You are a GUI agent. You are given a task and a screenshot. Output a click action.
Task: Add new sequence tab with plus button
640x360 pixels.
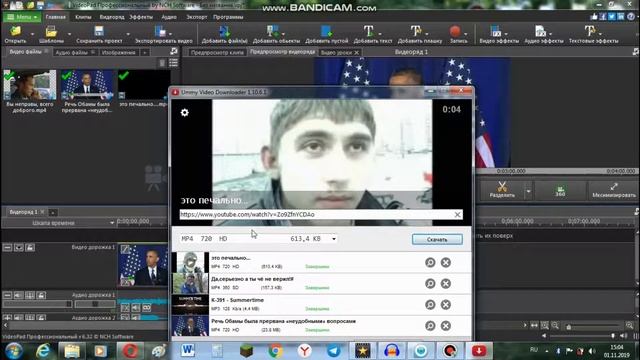click(x=53, y=212)
